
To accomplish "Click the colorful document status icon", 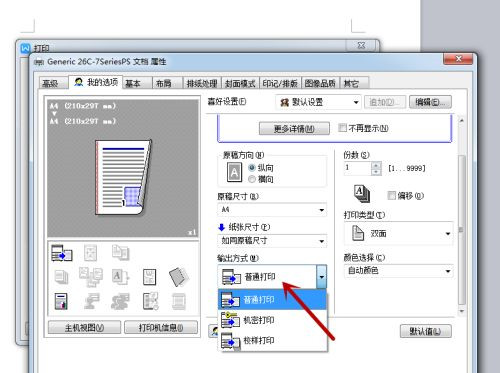I will (61, 301).
